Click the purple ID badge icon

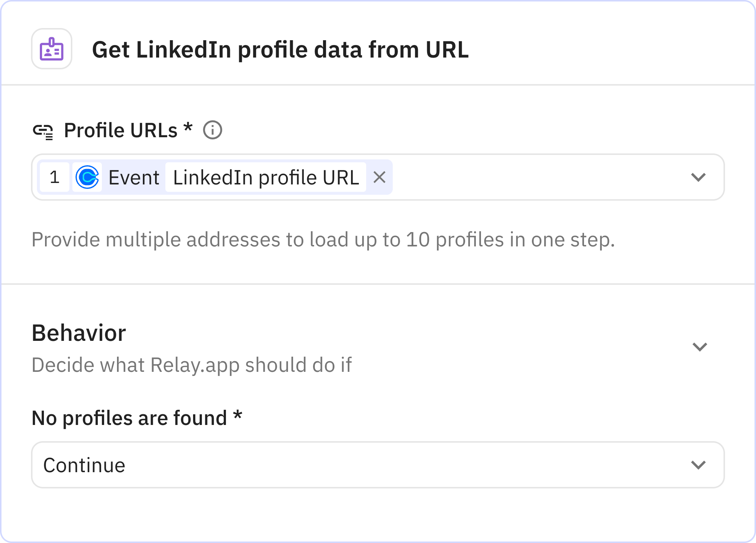pos(51,49)
